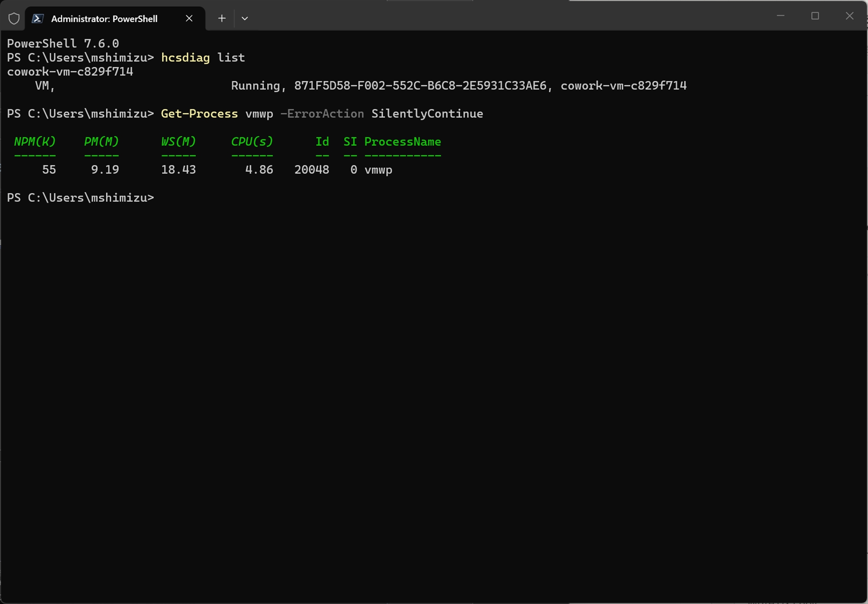Select the Administrator: PowerShell tab
The width and height of the screenshot is (868, 604).
pos(104,19)
